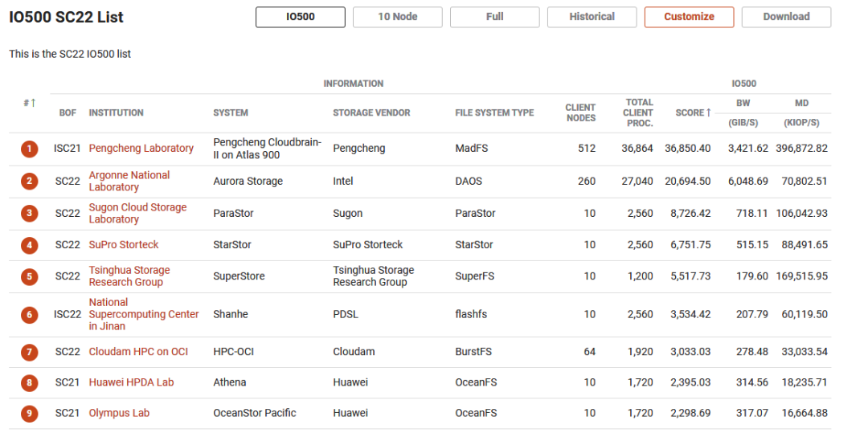Click the SYSTEM column header
868x433 pixels.
tap(231, 112)
